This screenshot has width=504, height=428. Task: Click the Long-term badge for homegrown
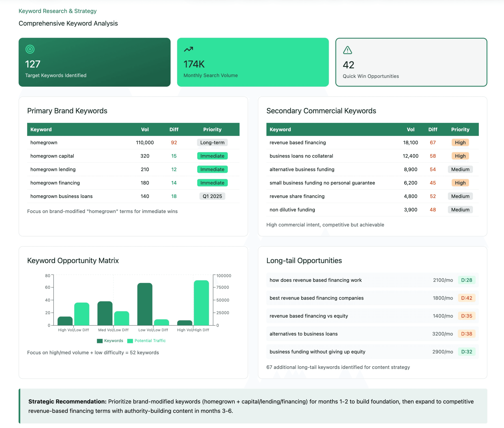[212, 142]
